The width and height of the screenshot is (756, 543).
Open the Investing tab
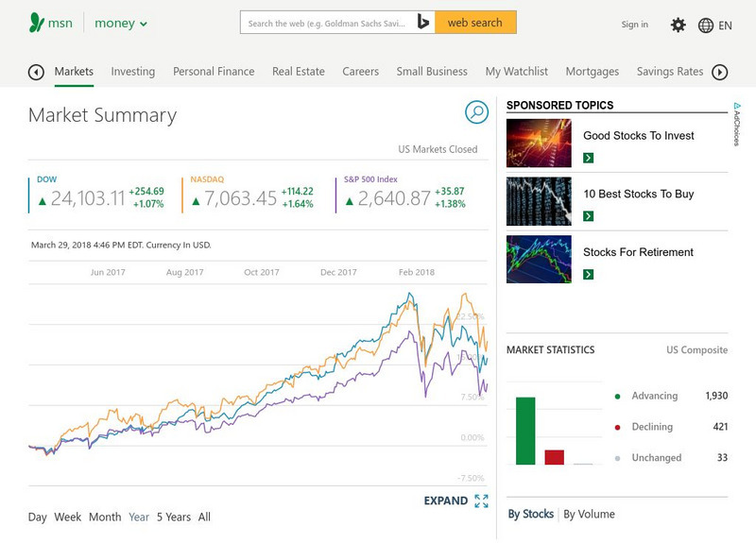tap(132, 72)
